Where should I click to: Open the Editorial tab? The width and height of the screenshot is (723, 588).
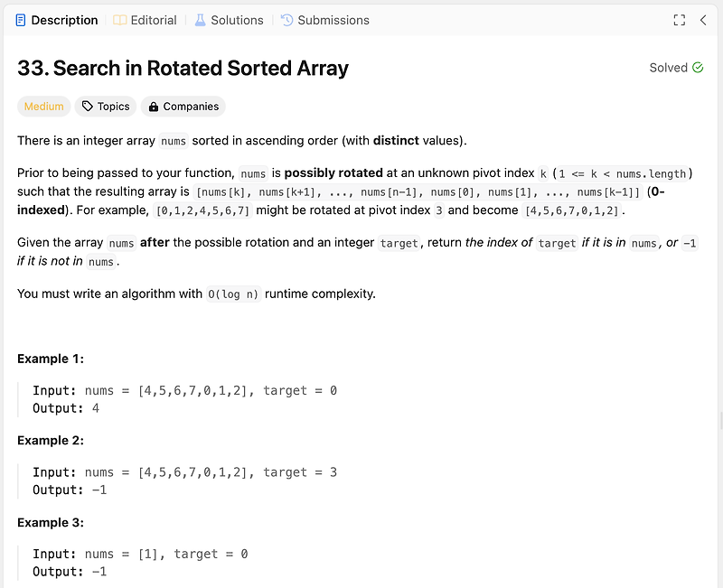tap(146, 20)
